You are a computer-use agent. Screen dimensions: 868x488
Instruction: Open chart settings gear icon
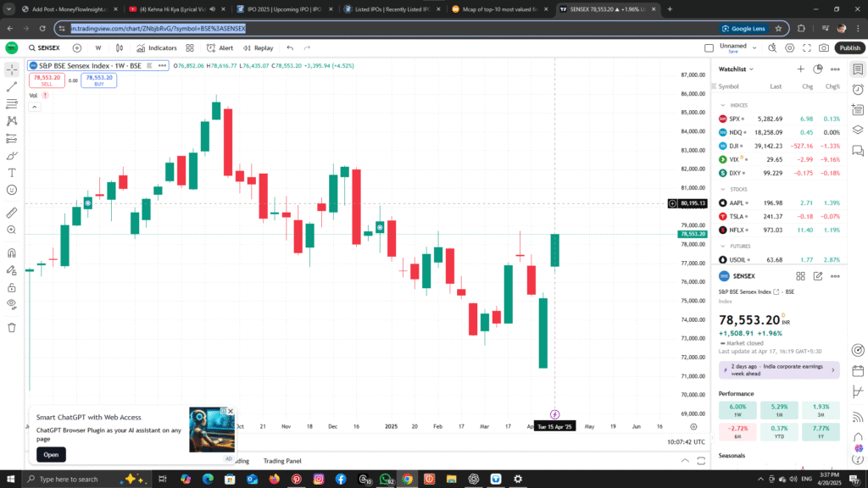[790, 48]
